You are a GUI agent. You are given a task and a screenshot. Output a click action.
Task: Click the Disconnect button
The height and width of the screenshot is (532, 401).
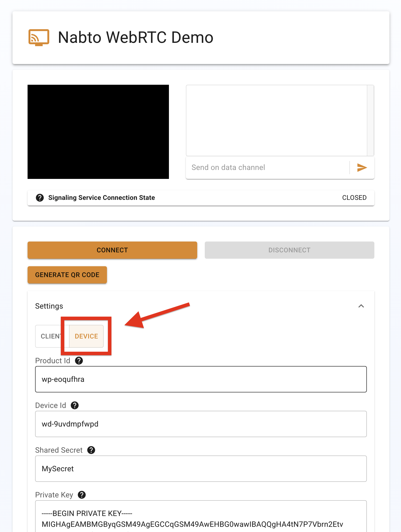coord(289,250)
